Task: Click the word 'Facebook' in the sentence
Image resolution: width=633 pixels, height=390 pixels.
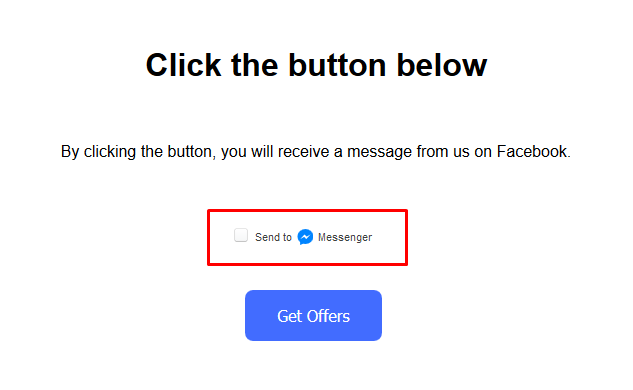Action: click(x=532, y=151)
